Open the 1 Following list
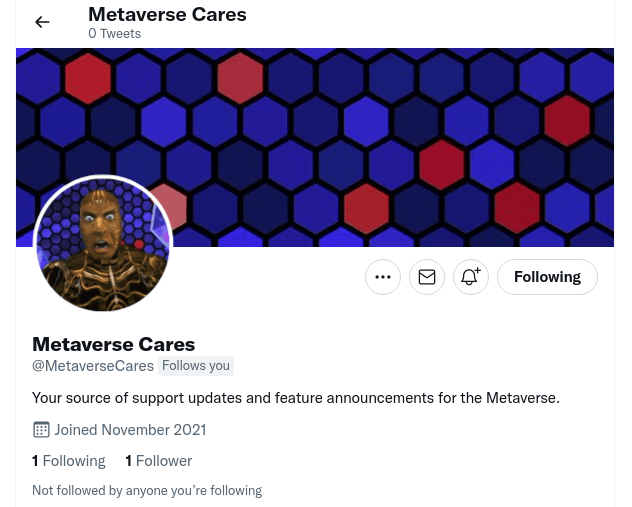The height and width of the screenshot is (507, 632). tap(69, 461)
